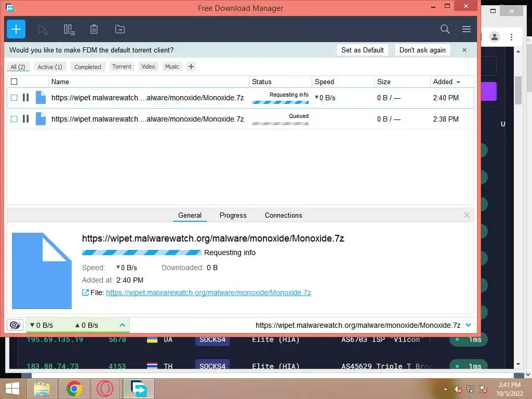Click the taskbar clock 2:41 PM

pos(509,385)
